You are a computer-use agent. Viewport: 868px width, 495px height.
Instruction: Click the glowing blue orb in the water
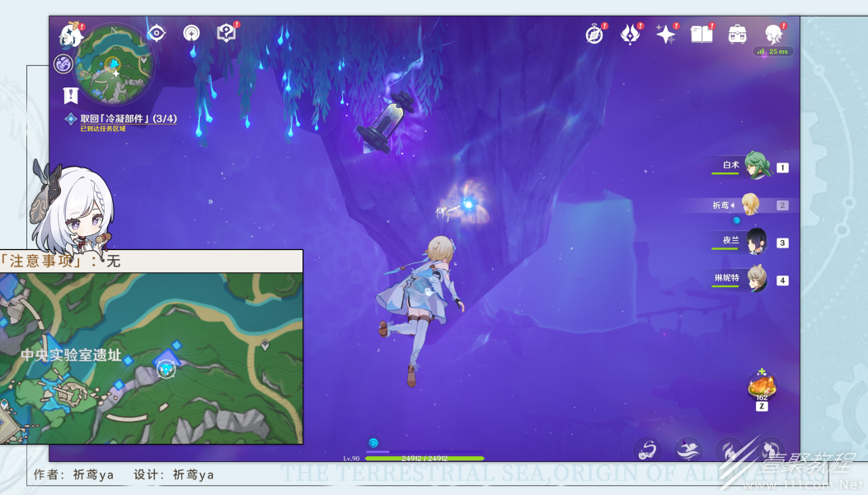(x=468, y=205)
